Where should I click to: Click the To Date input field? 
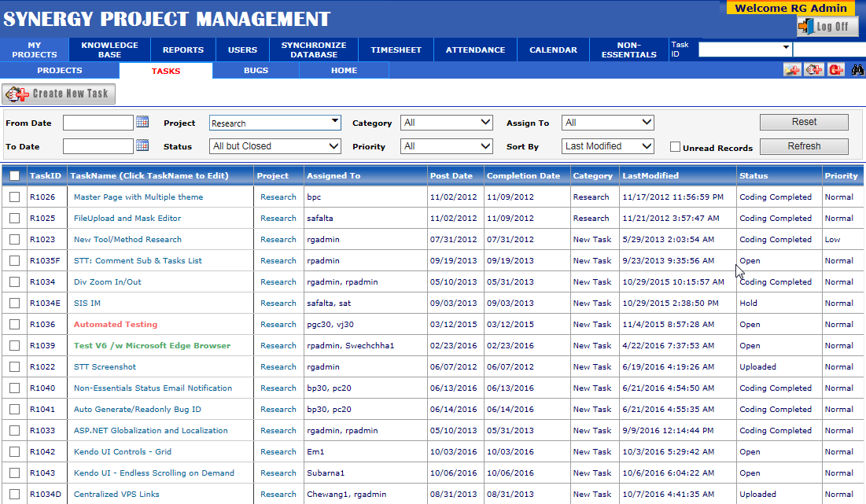pyautogui.click(x=98, y=146)
